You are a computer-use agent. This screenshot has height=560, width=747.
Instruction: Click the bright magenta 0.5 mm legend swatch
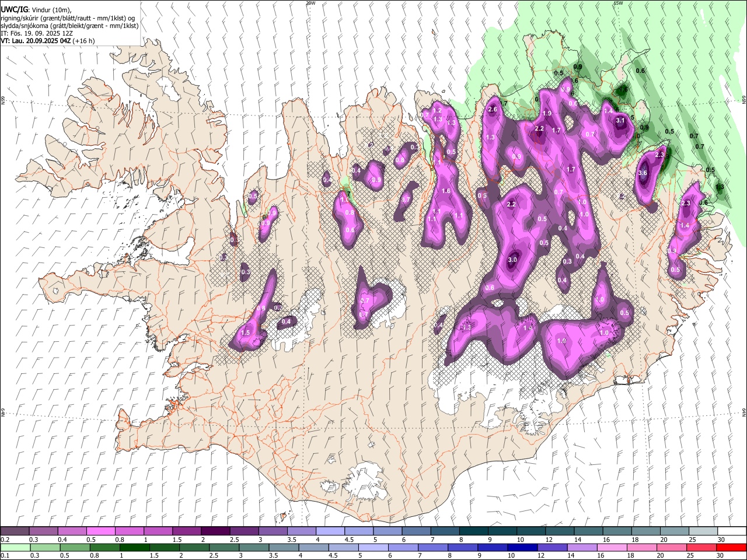(101, 531)
